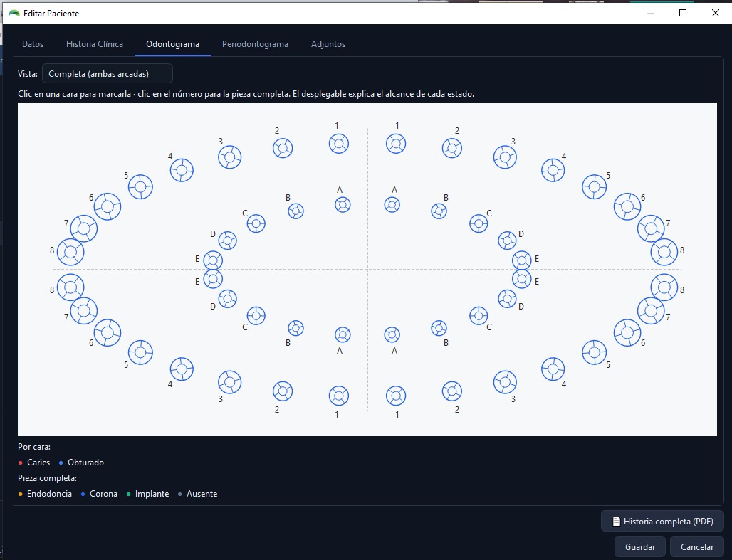Mark upper-right quadrant permanent tooth 3 diagram
This screenshot has width=732, height=560.
point(505,157)
